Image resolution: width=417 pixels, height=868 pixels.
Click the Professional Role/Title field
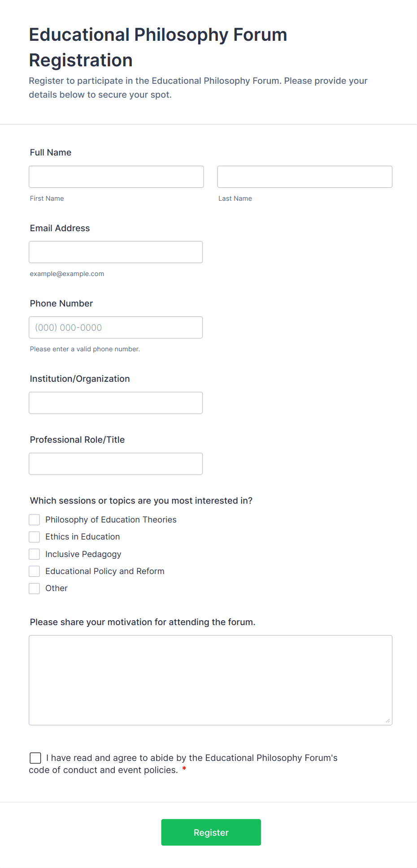[116, 463]
